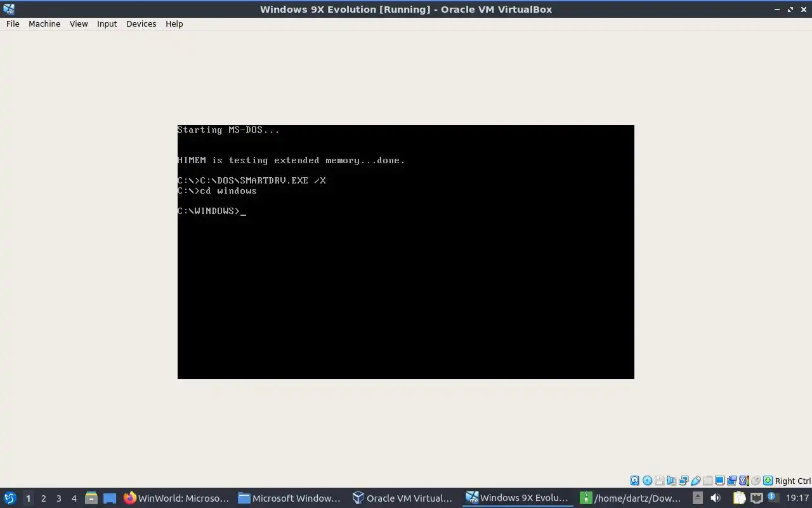The image size is (812, 508).
Task: Click the USB devices status icon
Action: click(x=696, y=481)
